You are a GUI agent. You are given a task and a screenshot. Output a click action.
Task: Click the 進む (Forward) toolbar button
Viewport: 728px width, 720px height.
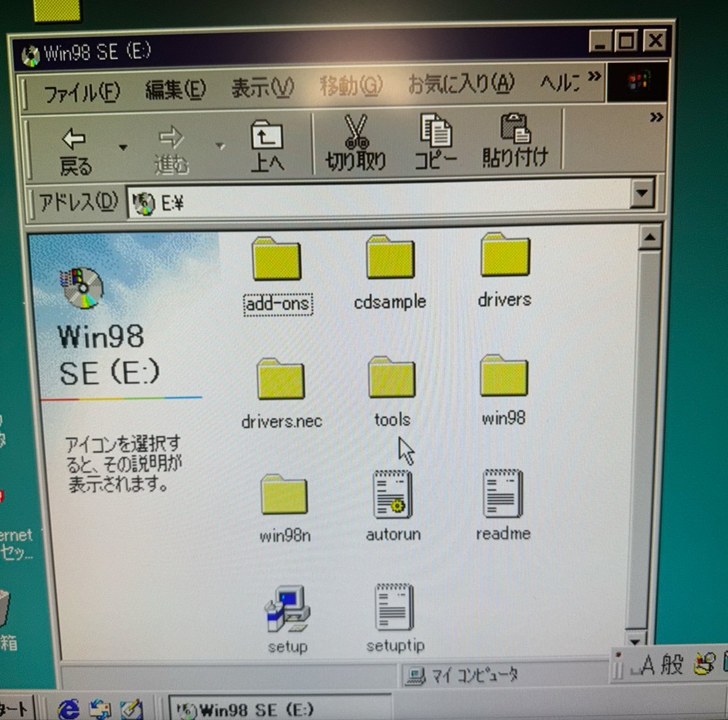[x=171, y=149]
